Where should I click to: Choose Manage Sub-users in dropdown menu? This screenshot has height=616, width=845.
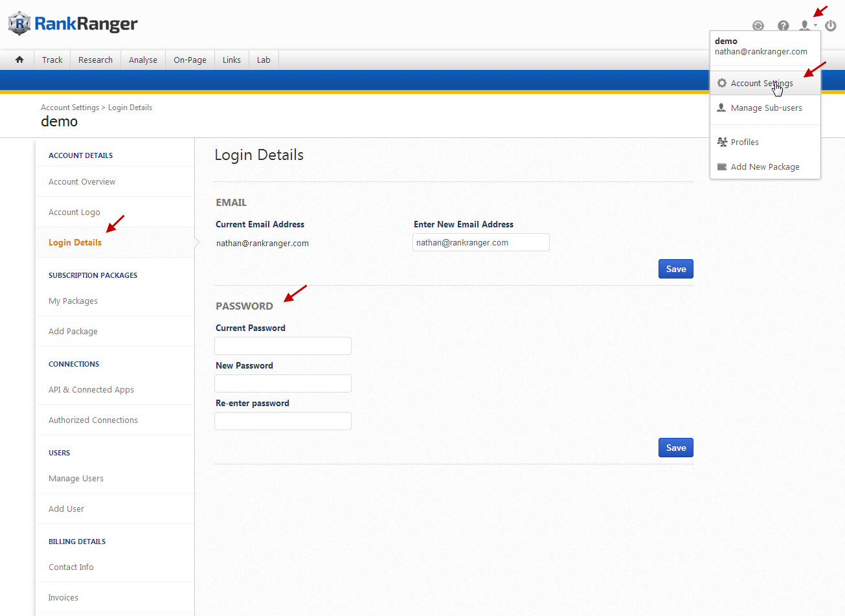(766, 108)
